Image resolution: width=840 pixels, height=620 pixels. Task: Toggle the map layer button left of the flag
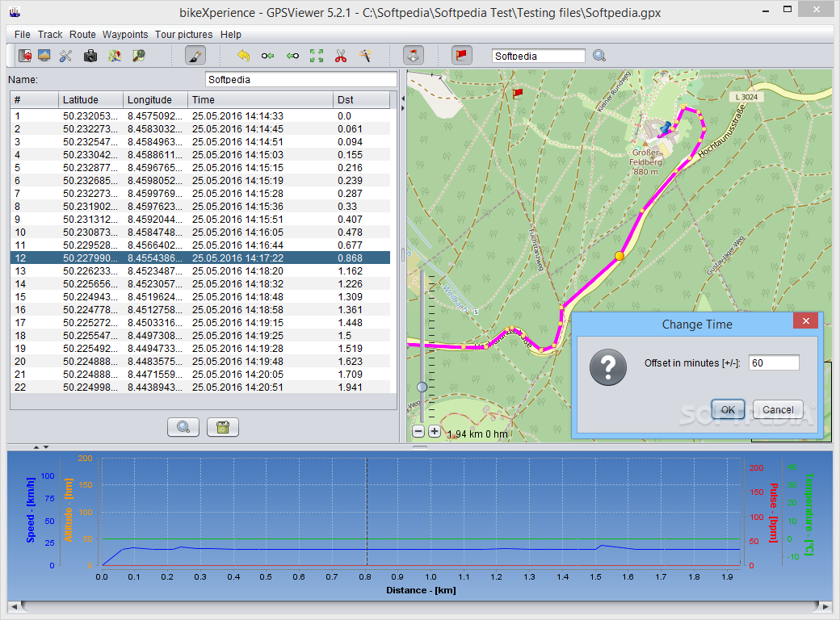(x=414, y=56)
